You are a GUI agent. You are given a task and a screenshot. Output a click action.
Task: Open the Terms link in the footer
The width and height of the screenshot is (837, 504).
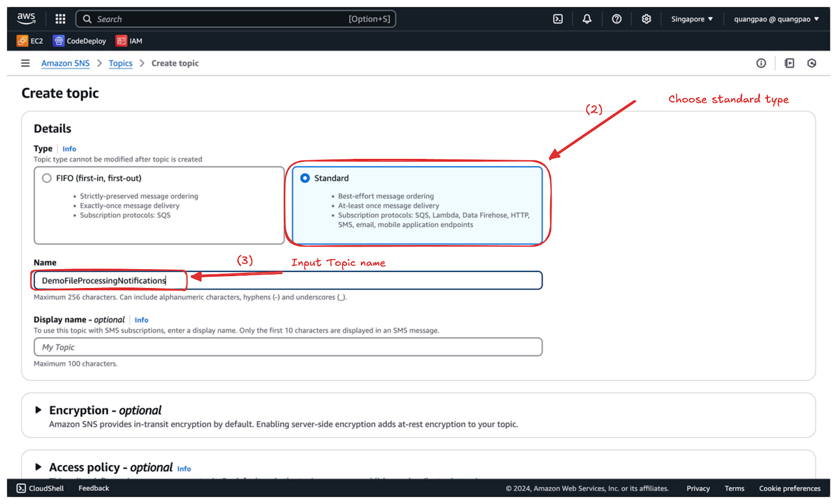point(734,488)
